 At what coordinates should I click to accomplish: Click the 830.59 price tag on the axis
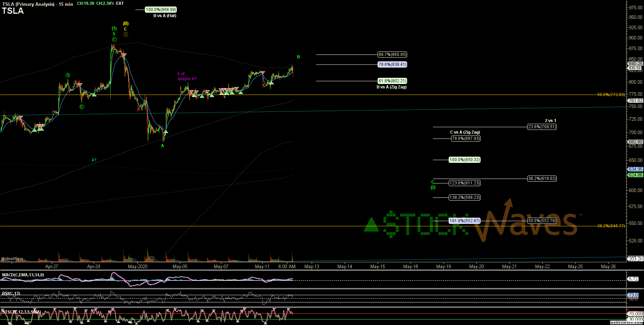pyautogui.click(x=635, y=68)
